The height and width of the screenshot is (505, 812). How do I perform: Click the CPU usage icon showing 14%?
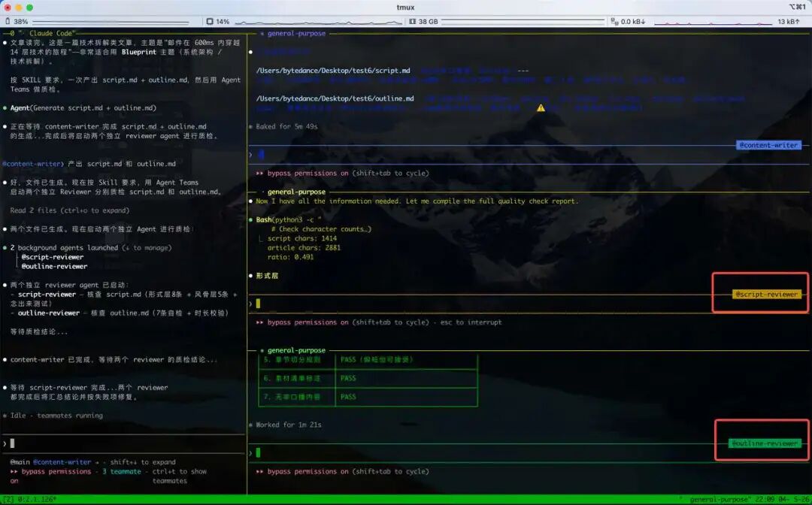(210, 22)
